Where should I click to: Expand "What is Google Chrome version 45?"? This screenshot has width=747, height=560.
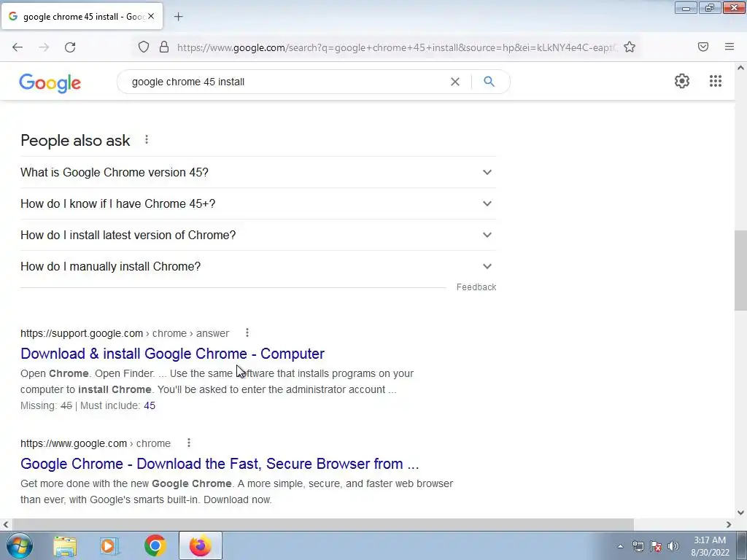pyautogui.click(x=258, y=172)
